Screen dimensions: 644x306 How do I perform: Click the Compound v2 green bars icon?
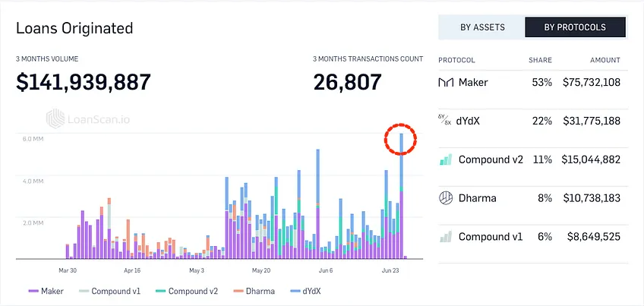[446, 159]
